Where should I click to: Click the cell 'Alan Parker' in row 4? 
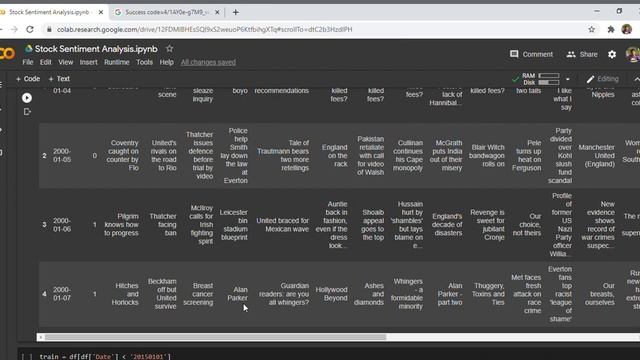pos(238,294)
